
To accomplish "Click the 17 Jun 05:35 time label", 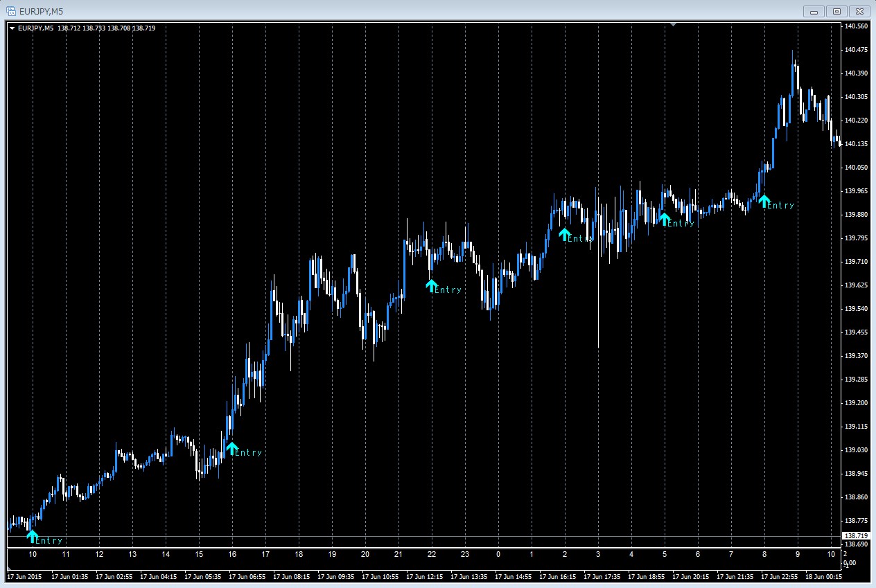I will 202,576.
